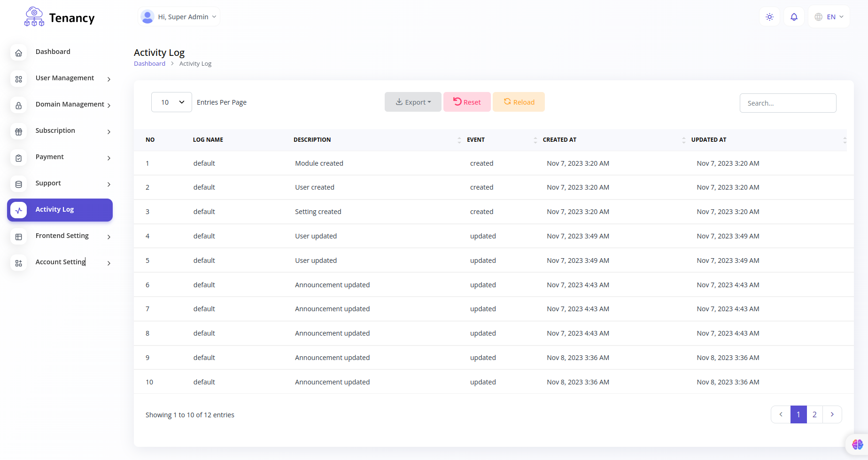Toggle sorting on the CREATED AT column

(x=684, y=140)
